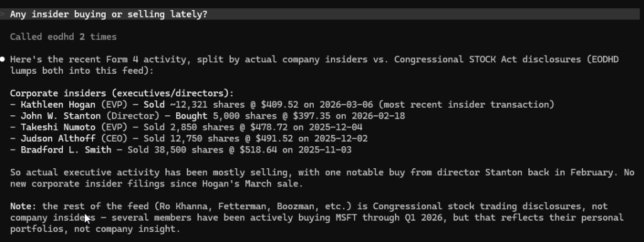Click the prompt arrow beside the question

(2, 14)
